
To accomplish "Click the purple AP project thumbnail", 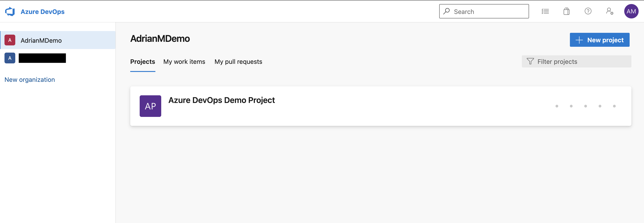I will (150, 106).
